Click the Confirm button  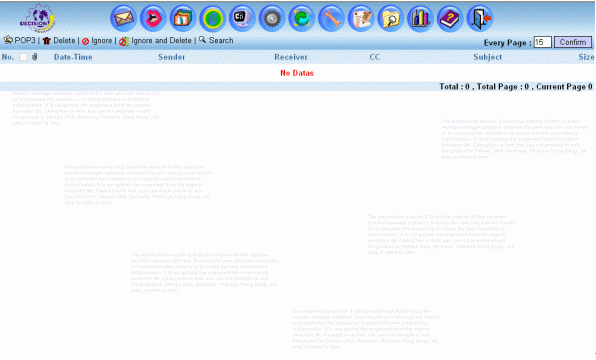click(x=573, y=42)
